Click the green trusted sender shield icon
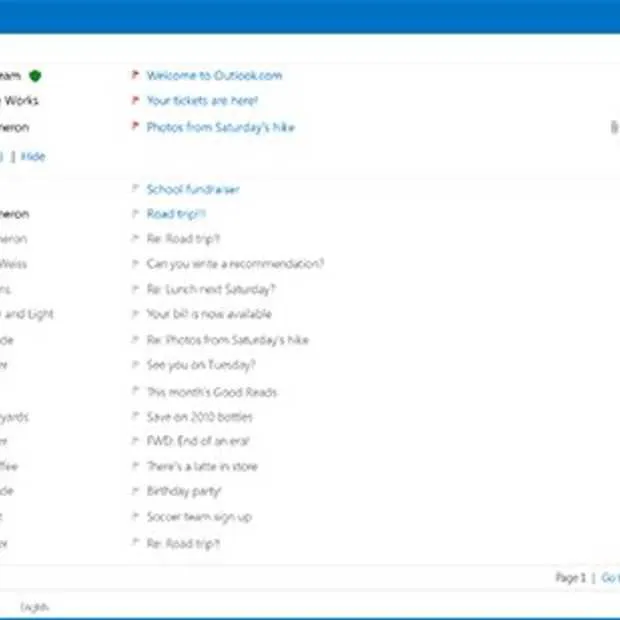Viewport: 620px width, 620px height. (35, 76)
